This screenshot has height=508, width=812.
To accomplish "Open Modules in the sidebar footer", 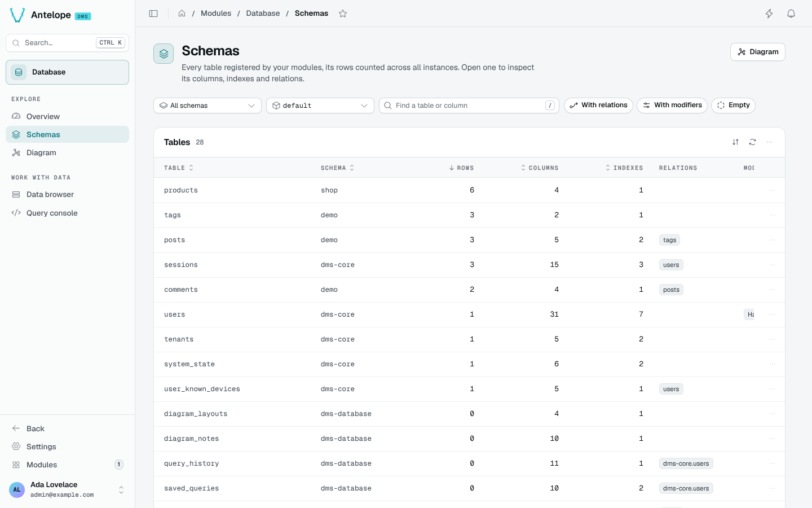I will point(67,465).
